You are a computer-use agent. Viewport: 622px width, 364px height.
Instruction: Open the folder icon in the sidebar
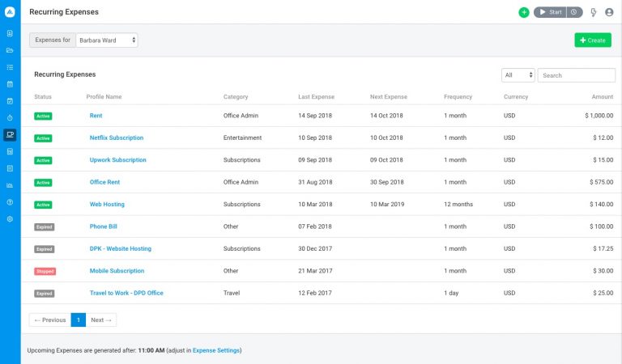[x=10, y=50]
